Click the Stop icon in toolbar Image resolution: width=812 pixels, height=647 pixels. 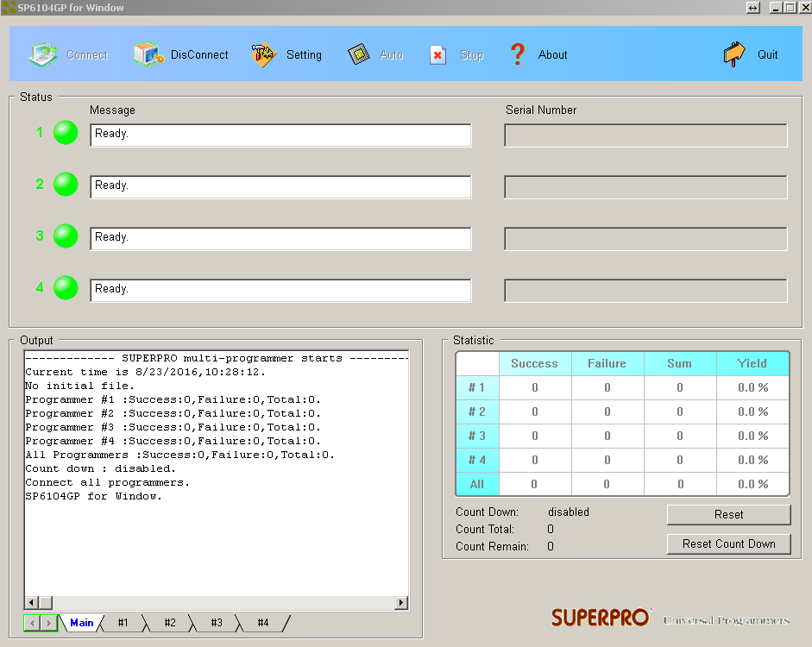[438, 54]
